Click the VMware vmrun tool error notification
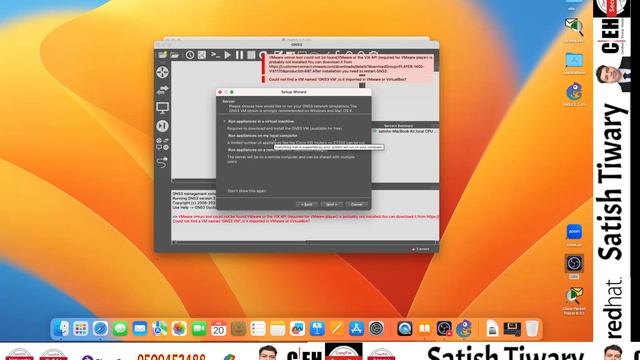The width and height of the screenshot is (640, 360). (x=347, y=64)
